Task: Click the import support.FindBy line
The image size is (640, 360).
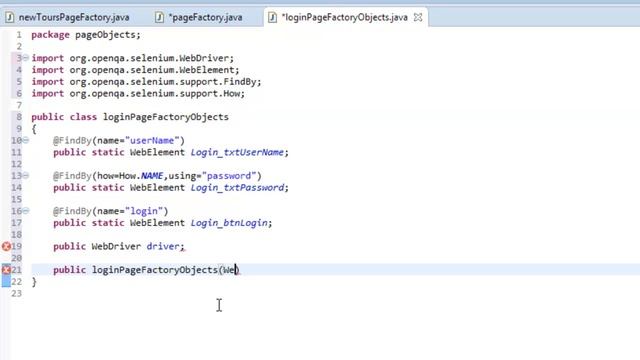Action: [x=146, y=82]
